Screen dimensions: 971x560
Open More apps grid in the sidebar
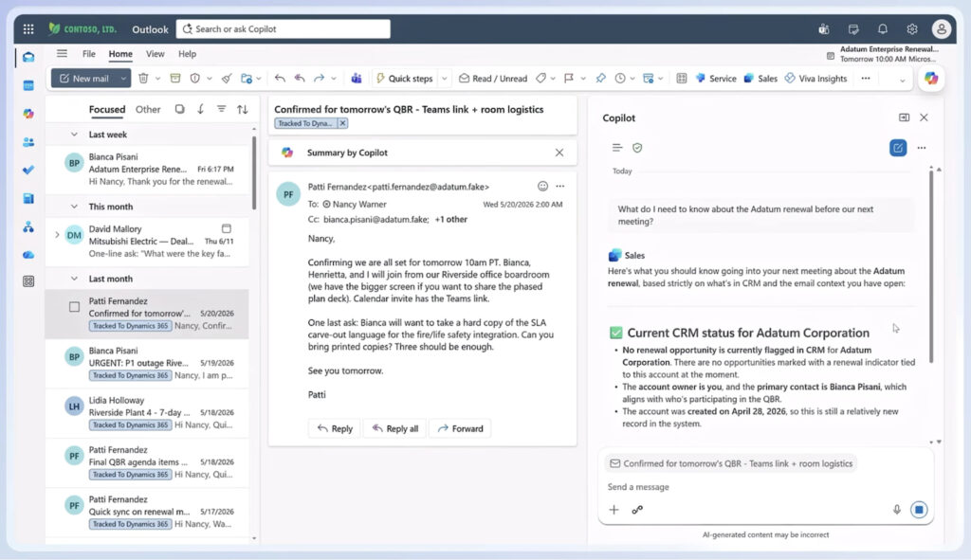28,281
